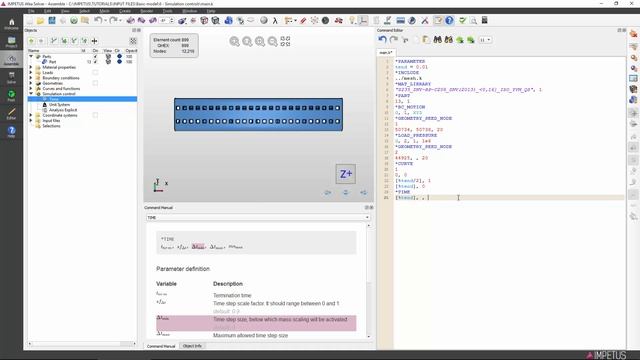Open the Post section in sidebar
640x360 pixels.
pyautogui.click(x=11, y=96)
